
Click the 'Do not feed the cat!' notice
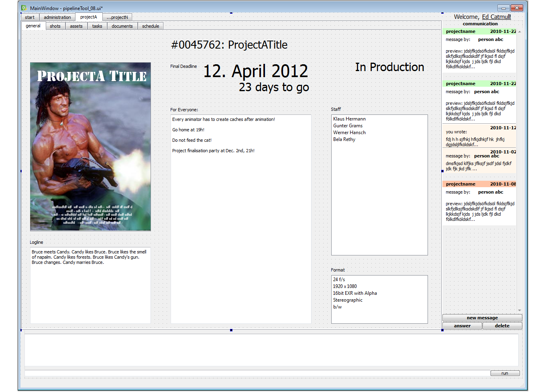(192, 140)
